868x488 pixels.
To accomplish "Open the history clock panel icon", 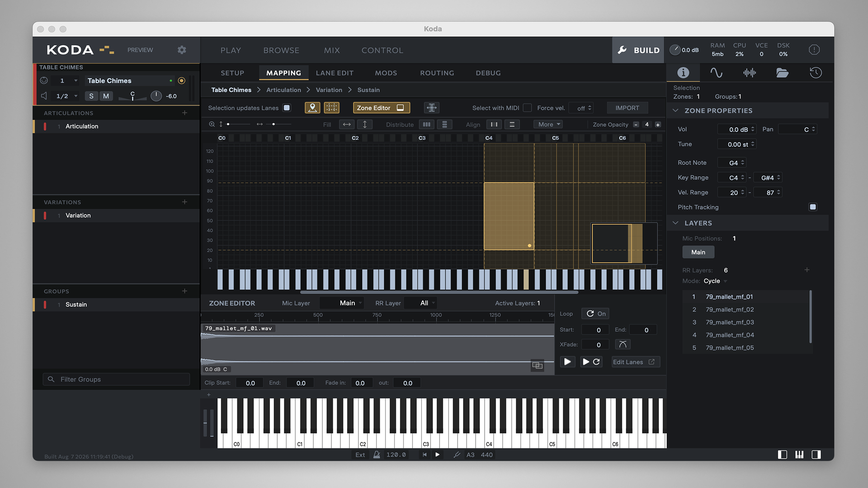I will pyautogui.click(x=816, y=73).
